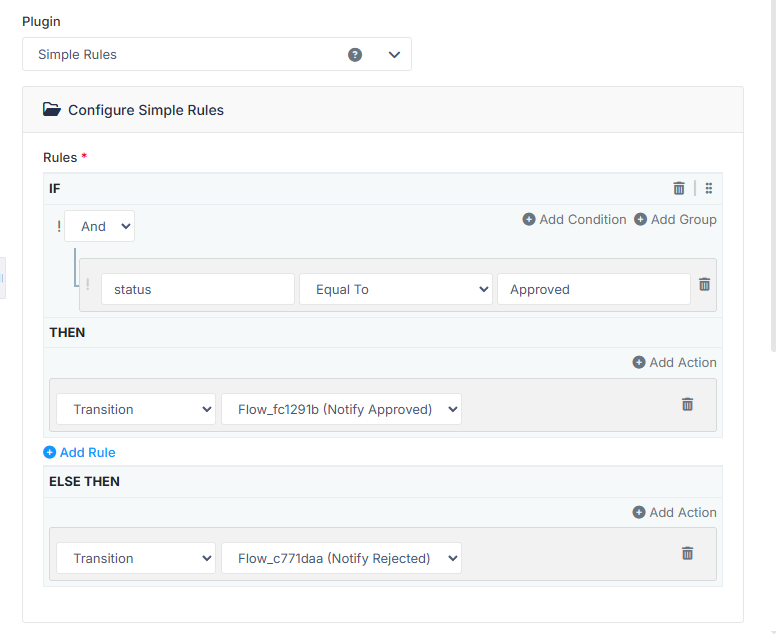Delete the IF rule with trash icon
The height and width of the screenshot is (639, 776).
pos(679,188)
